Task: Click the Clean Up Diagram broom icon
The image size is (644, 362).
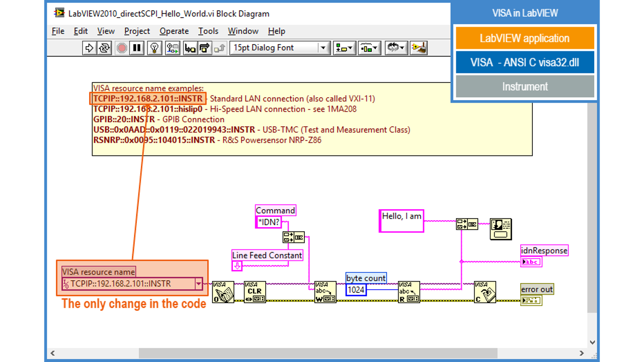Action: (x=419, y=48)
